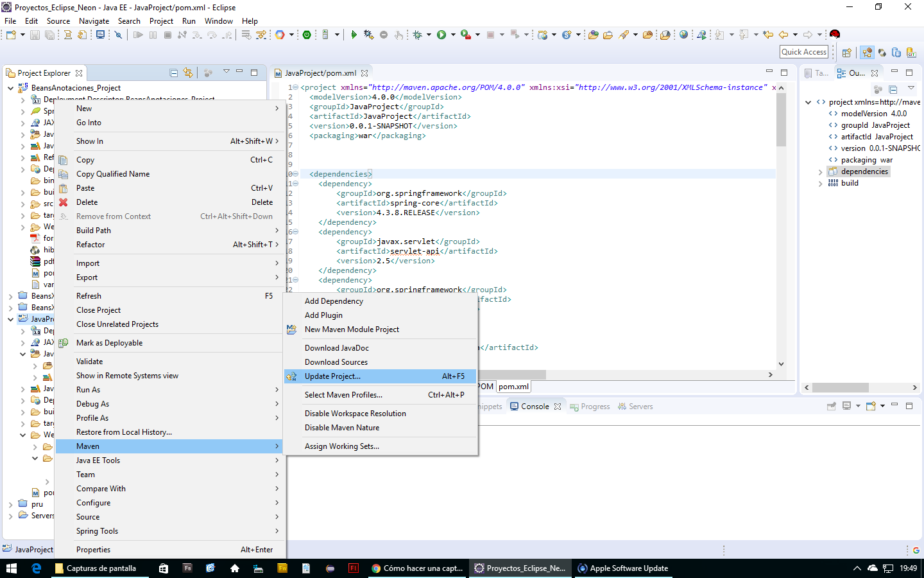This screenshot has width=924, height=578.
Task: Close the JavaProject/pom.xml editor tab
Action: pyautogui.click(x=364, y=73)
